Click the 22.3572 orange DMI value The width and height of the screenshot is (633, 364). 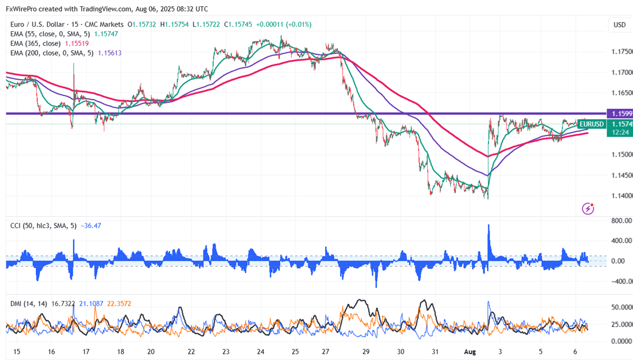(x=119, y=303)
